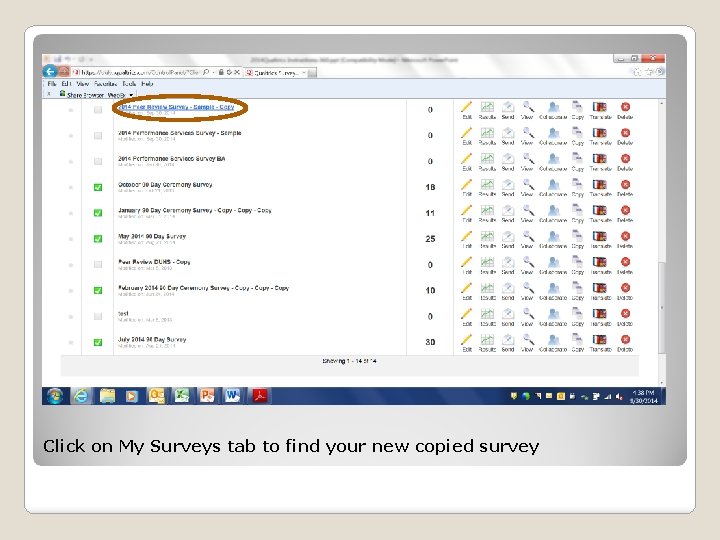Preview 2014 Performance Services Survey BA with View icon
The image size is (720, 540).
click(528, 162)
